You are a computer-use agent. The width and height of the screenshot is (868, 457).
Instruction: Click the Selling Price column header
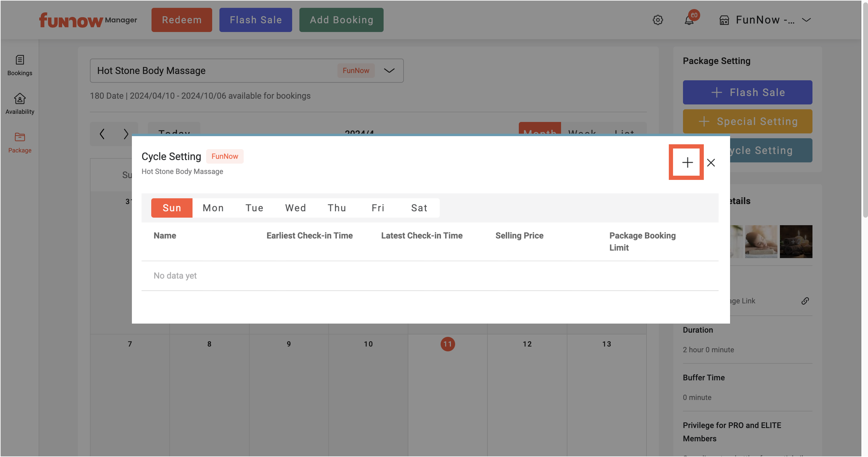click(519, 235)
